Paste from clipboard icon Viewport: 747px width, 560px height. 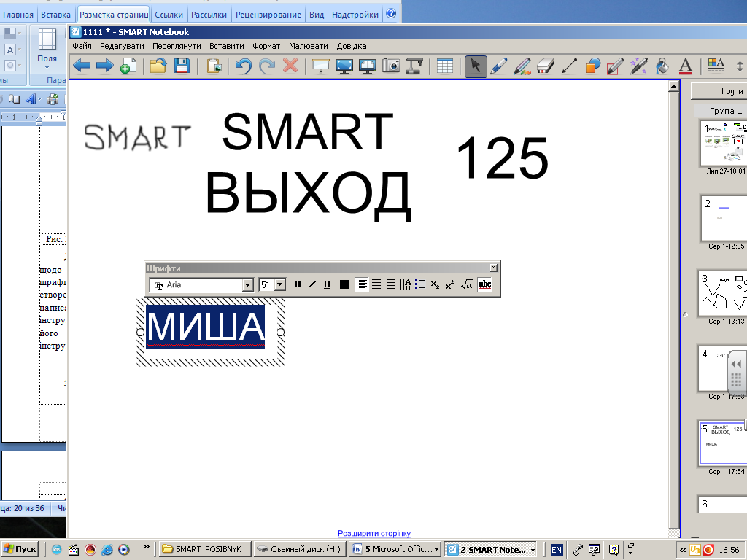click(214, 66)
